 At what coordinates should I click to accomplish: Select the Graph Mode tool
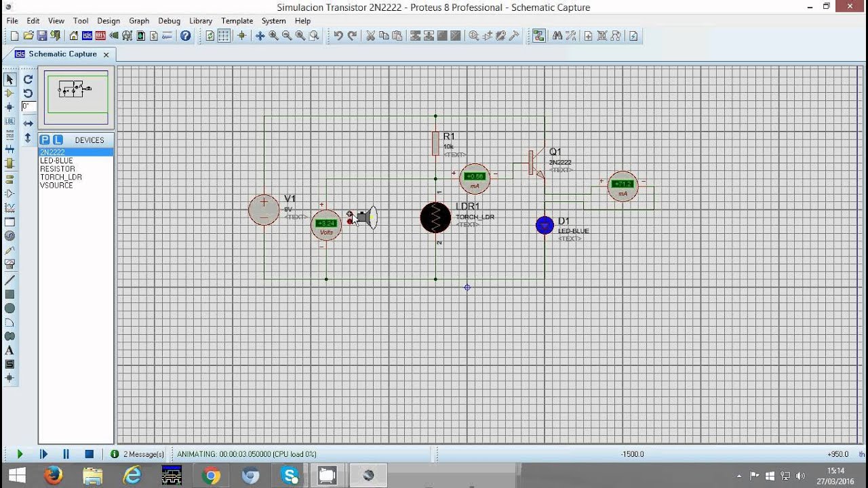(x=9, y=208)
